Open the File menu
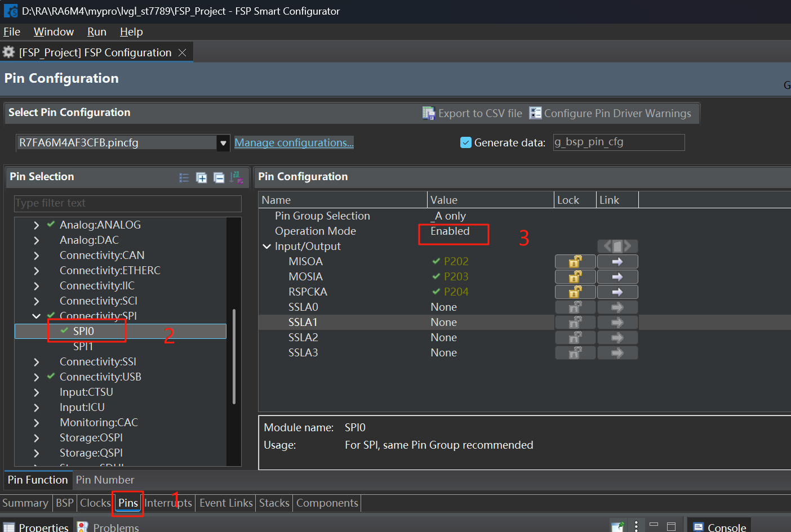Screen dimensions: 791x532 pos(12,32)
